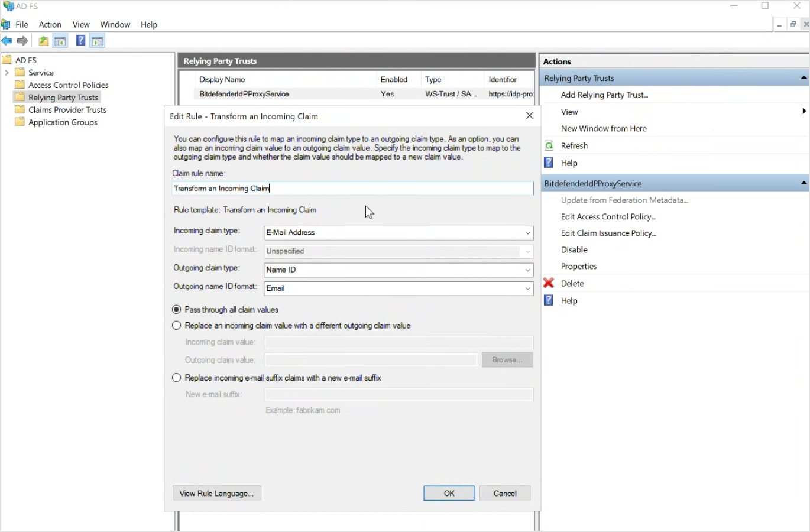Click the Disable action
810x532 pixels.
(x=574, y=249)
